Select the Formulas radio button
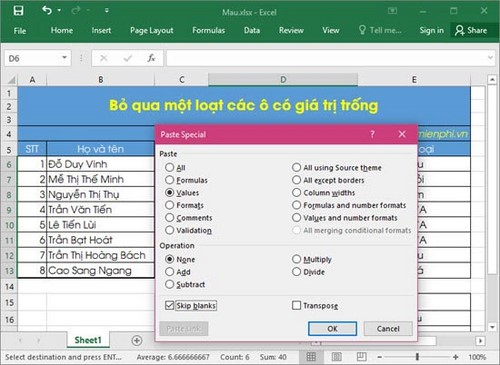The image size is (500, 365). 170,180
